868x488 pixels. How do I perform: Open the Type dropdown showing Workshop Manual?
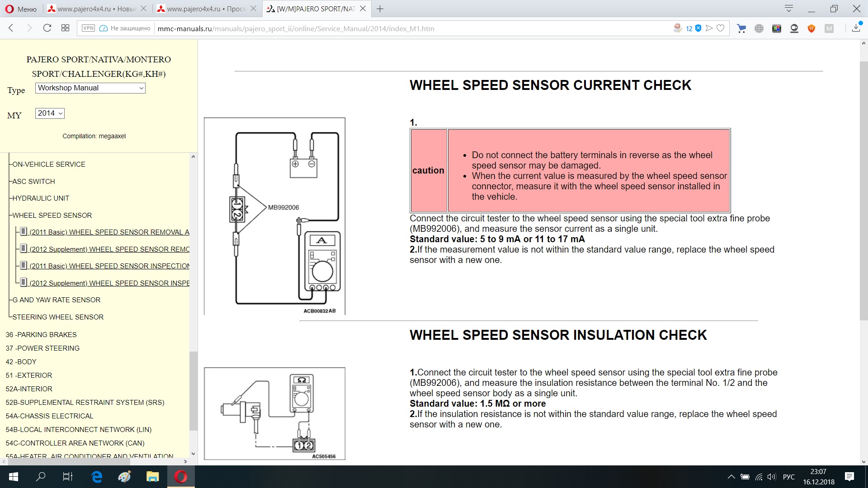pyautogui.click(x=90, y=88)
